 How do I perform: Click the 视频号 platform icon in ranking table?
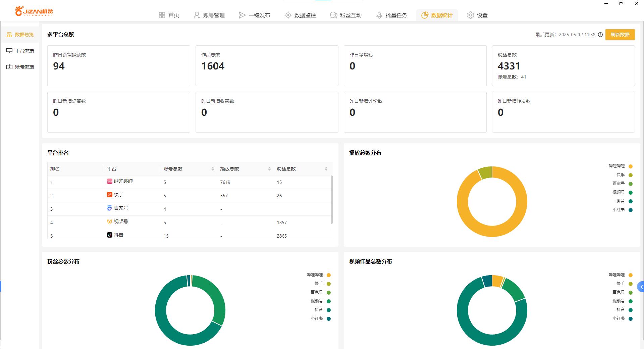(x=109, y=221)
